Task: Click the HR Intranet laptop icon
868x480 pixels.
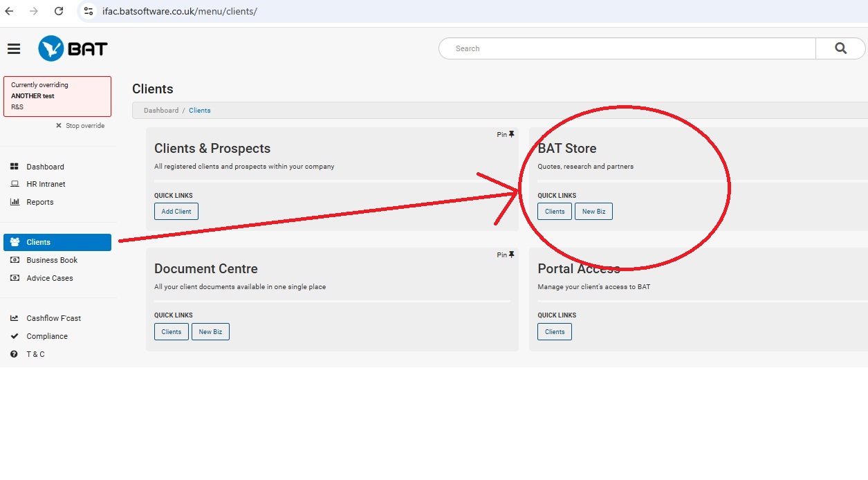Action: pyautogui.click(x=15, y=184)
